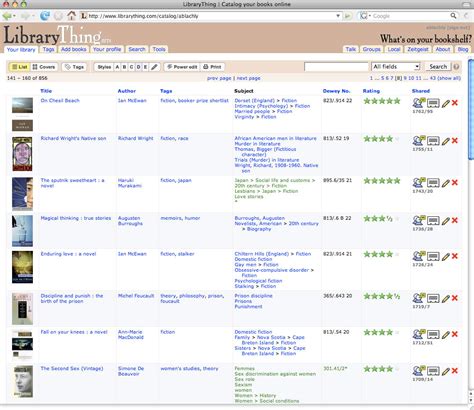Click edit pencil for The Second Sex
The height and width of the screenshot is (410, 474).
446,371
